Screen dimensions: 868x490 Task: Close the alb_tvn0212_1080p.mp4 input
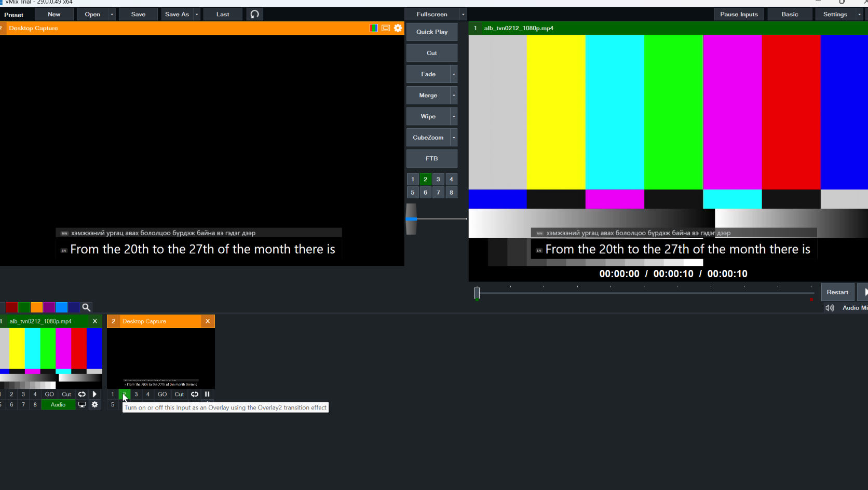(95, 321)
